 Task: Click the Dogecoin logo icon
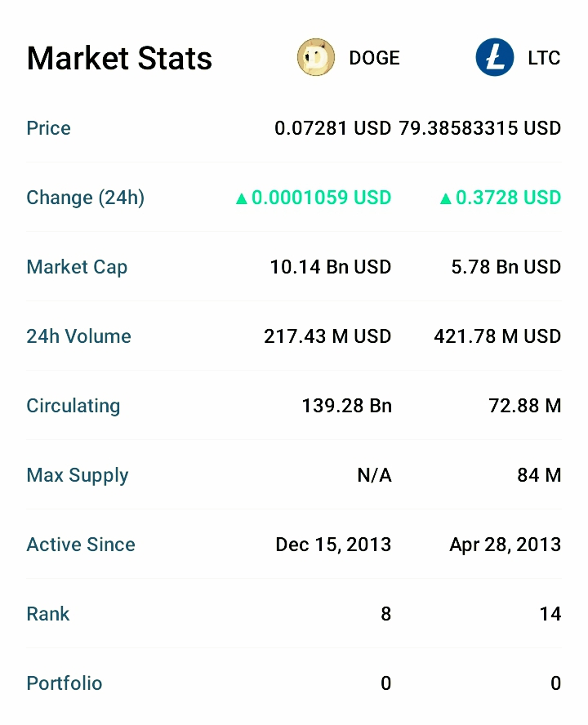[x=316, y=58]
